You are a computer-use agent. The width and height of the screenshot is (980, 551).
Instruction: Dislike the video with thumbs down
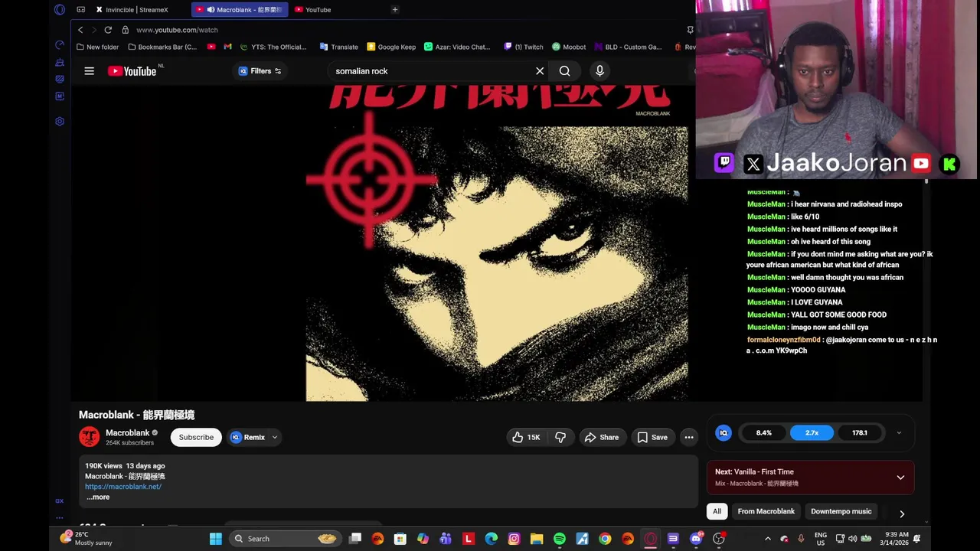[x=560, y=437]
